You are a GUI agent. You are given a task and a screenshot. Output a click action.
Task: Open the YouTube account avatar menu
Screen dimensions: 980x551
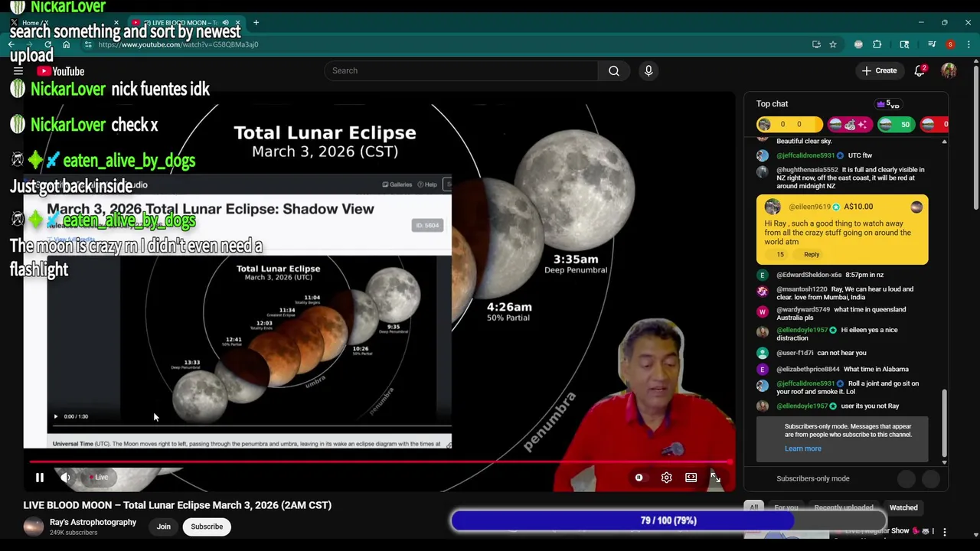coord(949,70)
